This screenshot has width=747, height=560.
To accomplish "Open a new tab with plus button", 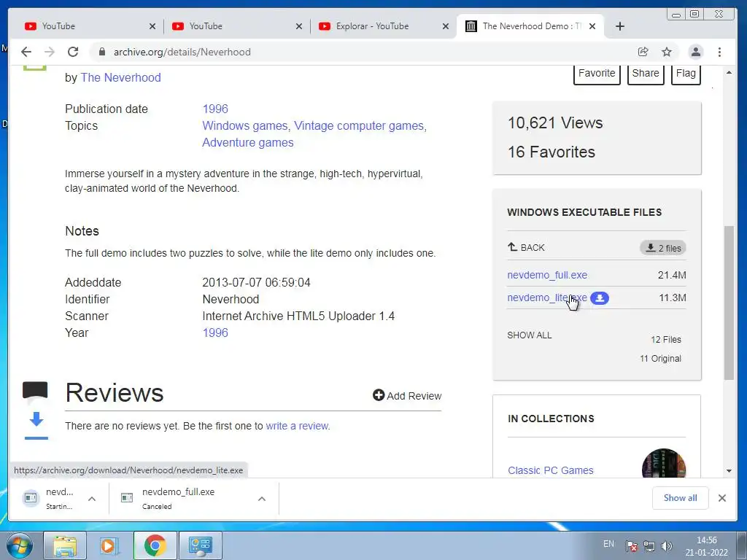I will [620, 26].
